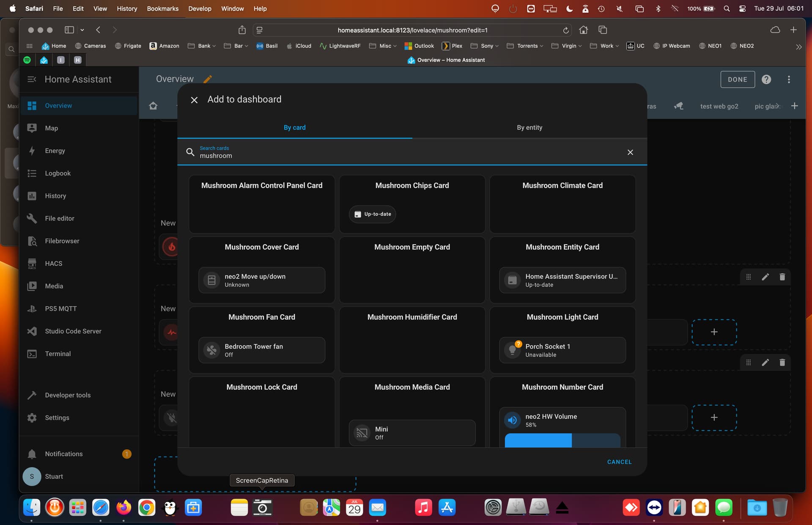This screenshot has width=812, height=525.
Task: Adjust the neo2 HW Volume slider
Action: click(562, 440)
